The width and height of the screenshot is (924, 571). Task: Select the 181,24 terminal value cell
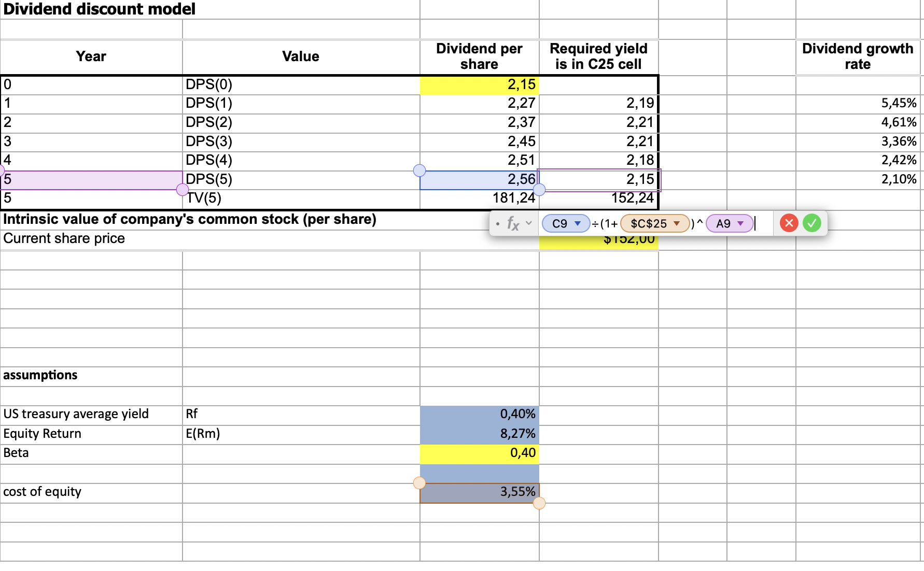tap(480, 198)
